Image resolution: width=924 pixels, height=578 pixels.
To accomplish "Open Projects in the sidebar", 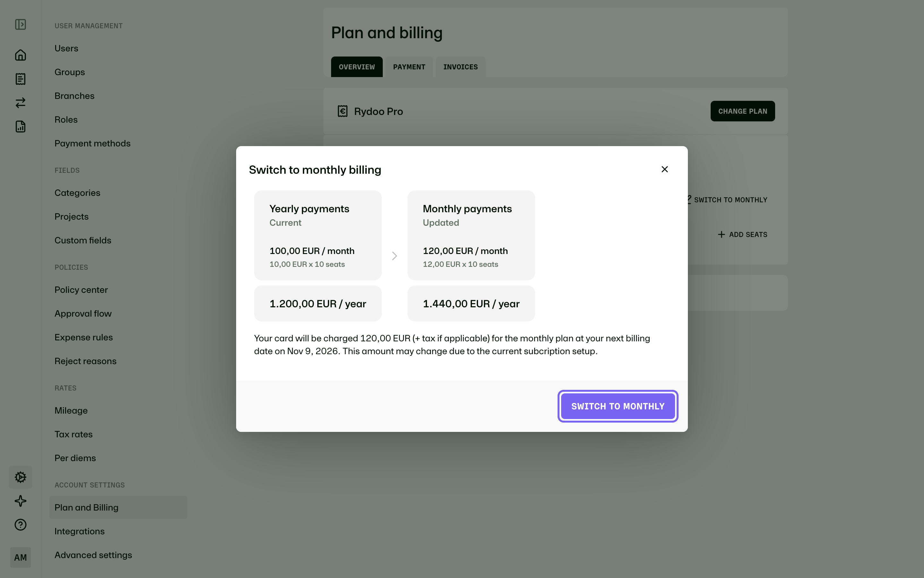I will pos(72,216).
